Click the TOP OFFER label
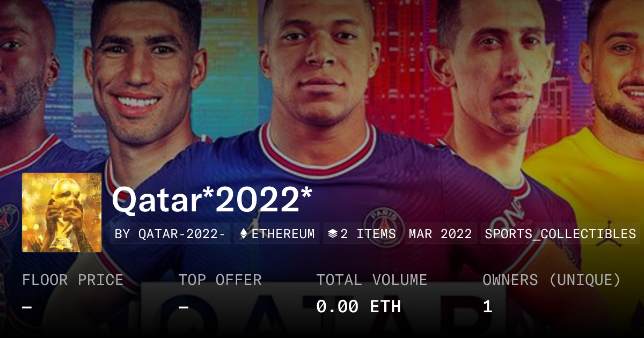Viewport: 644px width, 338px height. point(220,280)
